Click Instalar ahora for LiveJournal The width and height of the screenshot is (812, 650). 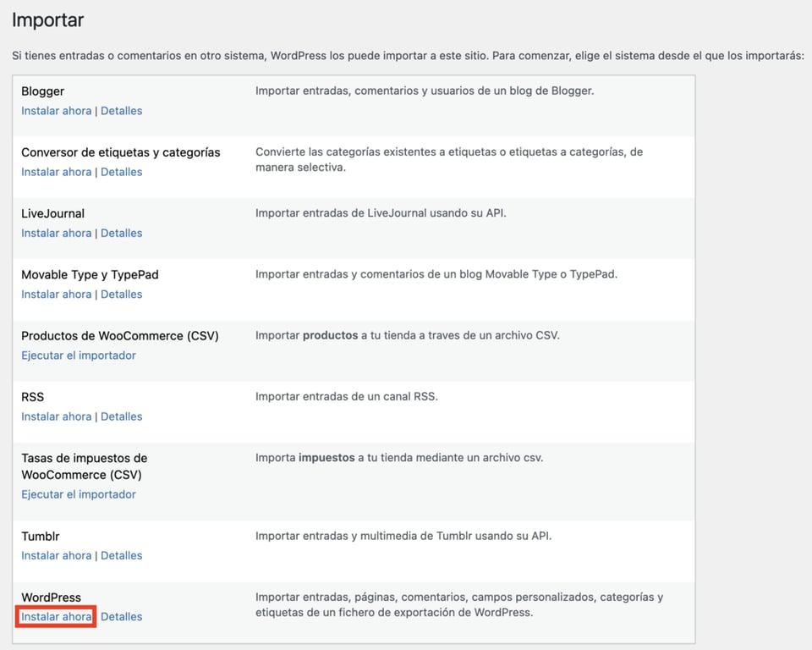point(56,233)
